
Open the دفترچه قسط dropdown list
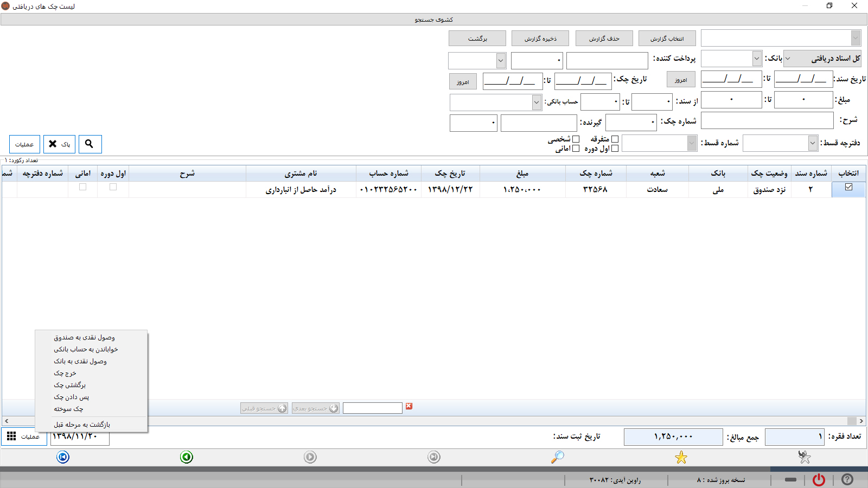coord(812,143)
